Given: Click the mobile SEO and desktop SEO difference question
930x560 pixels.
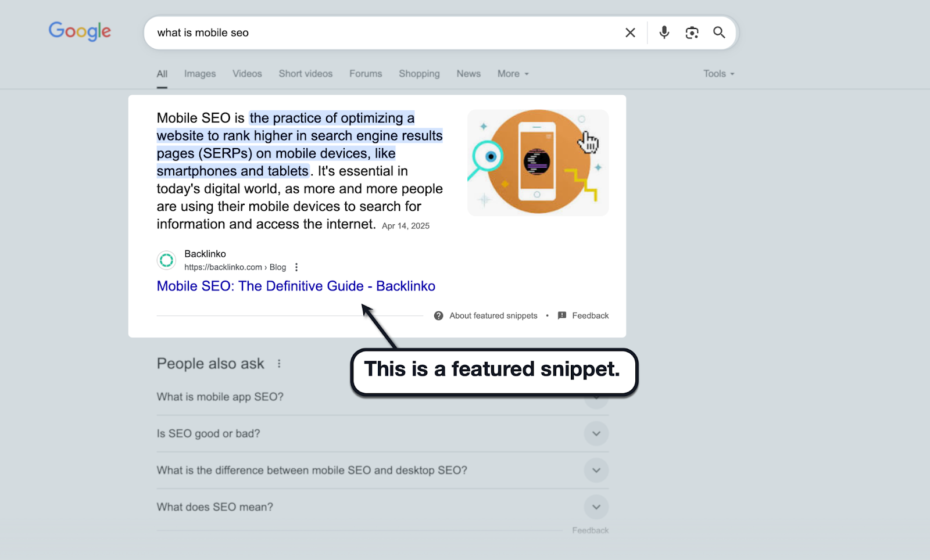Looking at the screenshot, I should [x=312, y=470].
